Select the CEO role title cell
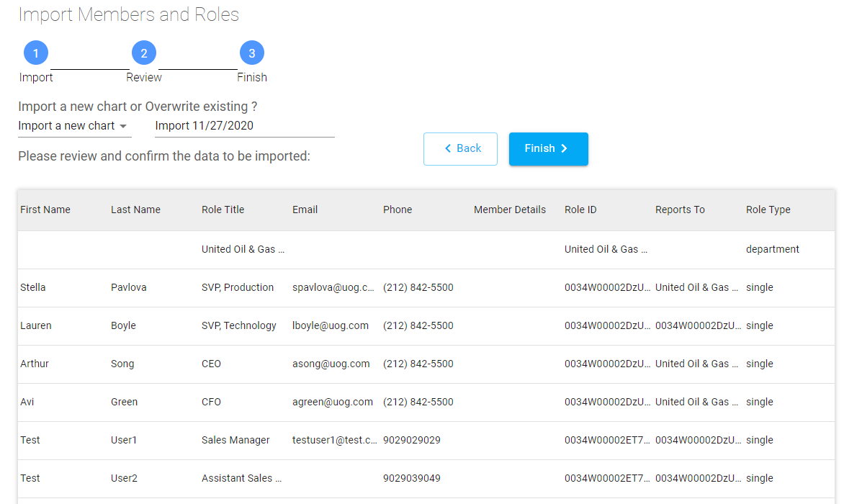 pos(211,364)
